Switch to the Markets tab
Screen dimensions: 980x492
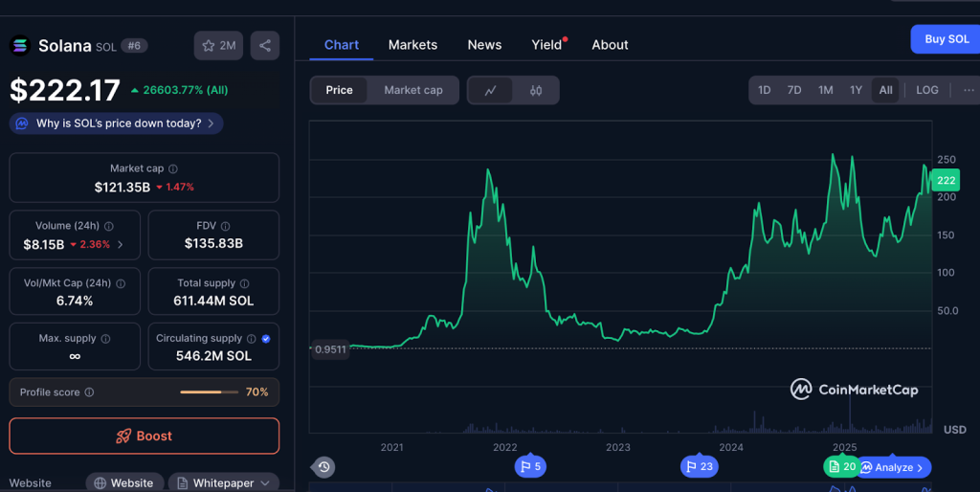[x=412, y=45]
